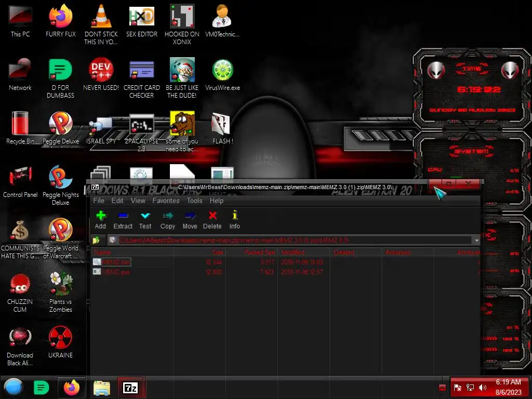Screen dimensions: 532x399
Task: Select the VMOTechnic desktop icon
Action: pyautogui.click(x=222, y=21)
